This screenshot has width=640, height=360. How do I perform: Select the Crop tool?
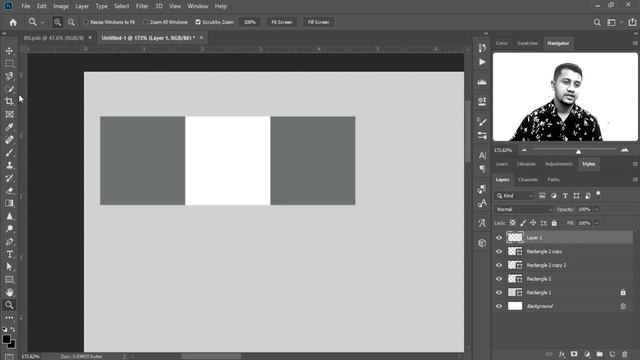coord(9,101)
